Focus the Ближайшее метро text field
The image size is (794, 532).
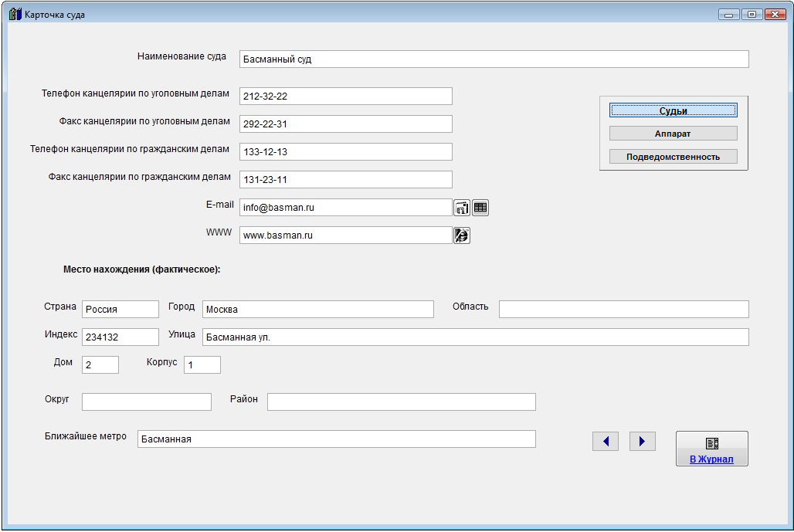point(336,439)
